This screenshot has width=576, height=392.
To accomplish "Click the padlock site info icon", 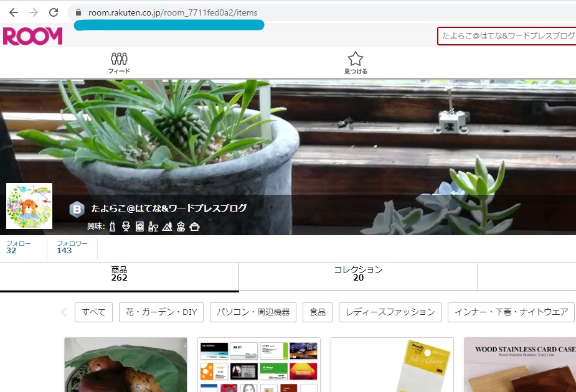I will (x=78, y=12).
